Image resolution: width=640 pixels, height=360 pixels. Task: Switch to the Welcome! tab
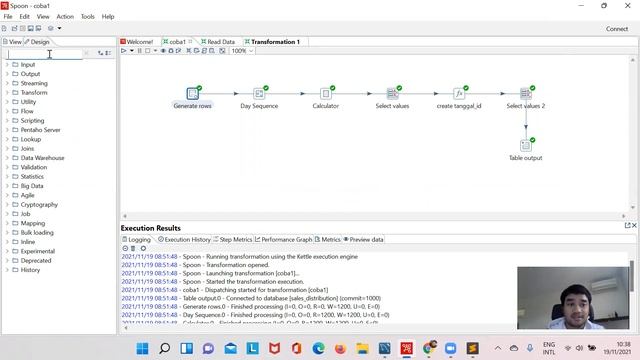pos(137,42)
